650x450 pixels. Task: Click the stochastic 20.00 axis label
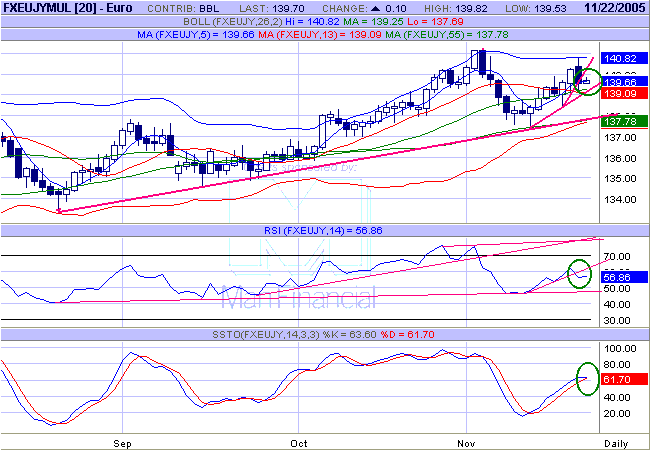[x=618, y=414]
